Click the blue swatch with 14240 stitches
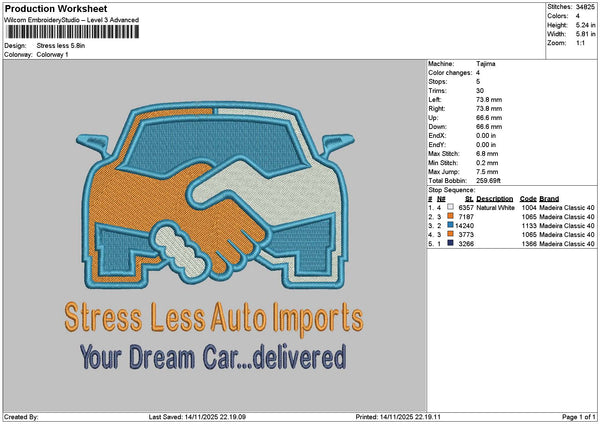The image size is (600, 424). coord(451,225)
